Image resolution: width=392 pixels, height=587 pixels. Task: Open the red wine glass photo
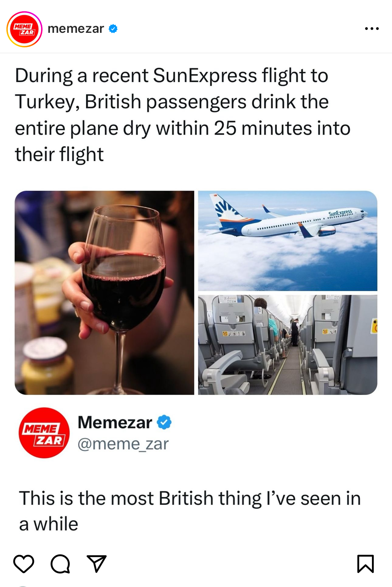[x=104, y=293]
